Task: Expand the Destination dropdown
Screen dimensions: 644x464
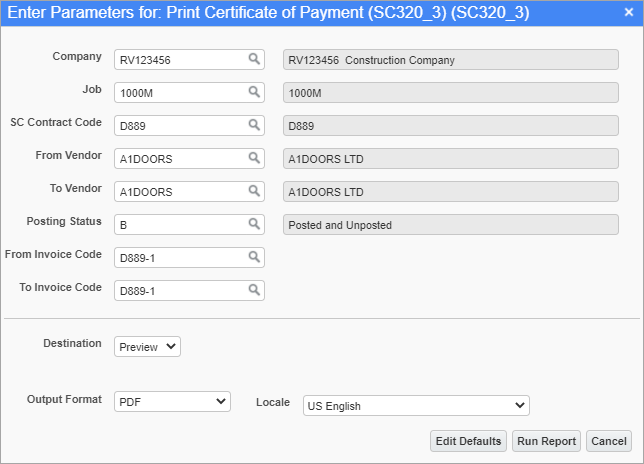Action: pyautogui.click(x=147, y=347)
